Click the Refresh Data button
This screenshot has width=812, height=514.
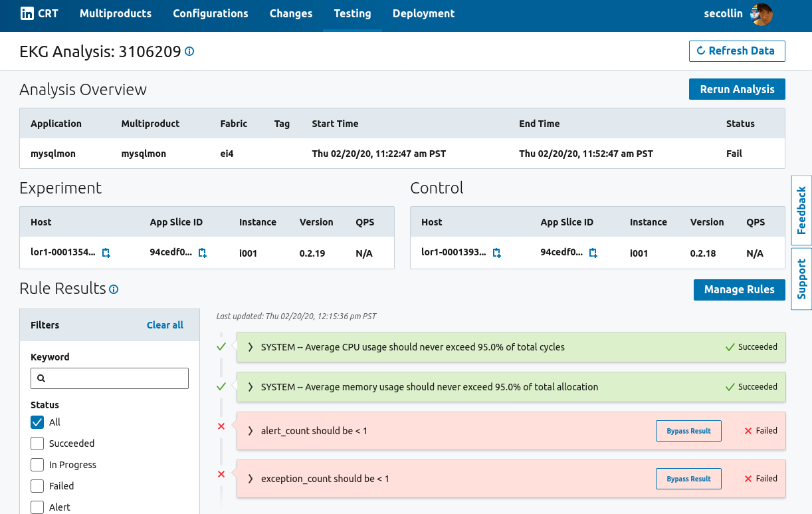(737, 51)
